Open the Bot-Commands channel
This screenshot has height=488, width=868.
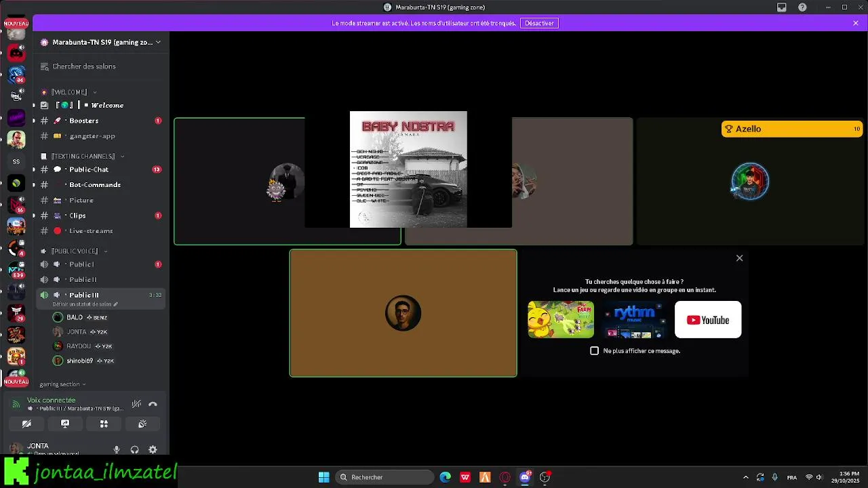point(100,185)
